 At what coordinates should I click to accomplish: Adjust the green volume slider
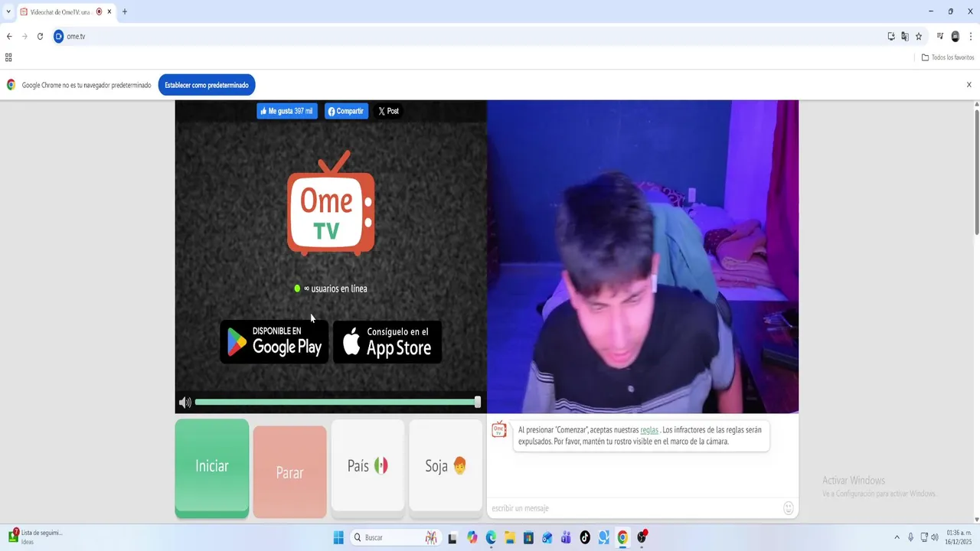pos(336,402)
